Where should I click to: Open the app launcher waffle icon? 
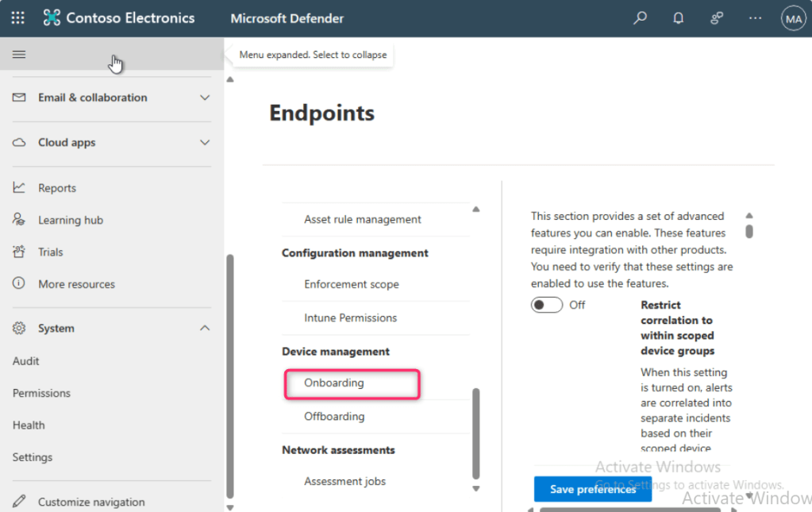(x=17, y=18)
